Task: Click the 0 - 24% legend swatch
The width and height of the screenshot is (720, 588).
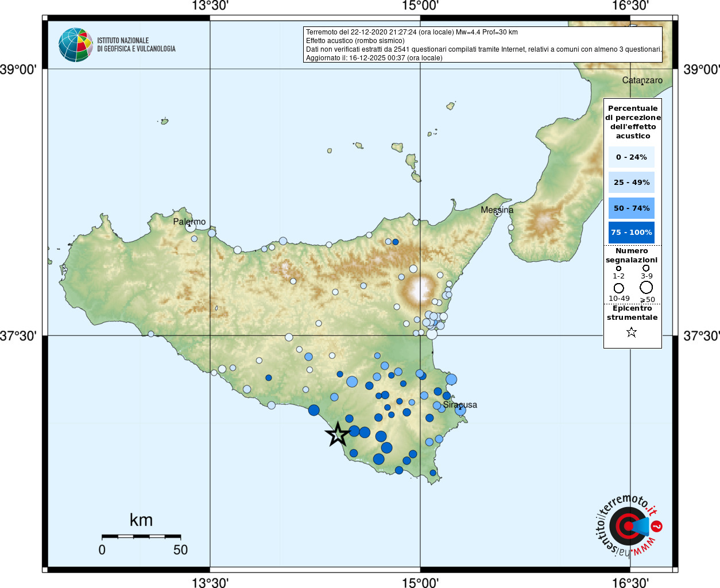Action: click(631, 157)
